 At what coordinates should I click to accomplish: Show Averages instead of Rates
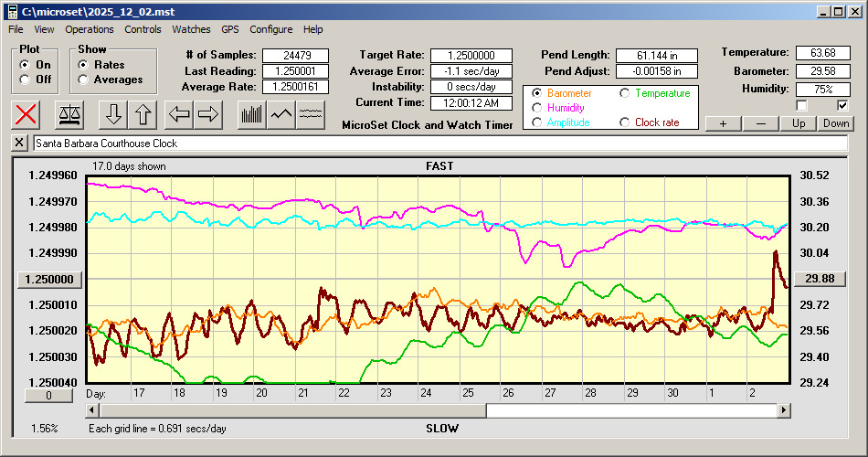(83, 80)
